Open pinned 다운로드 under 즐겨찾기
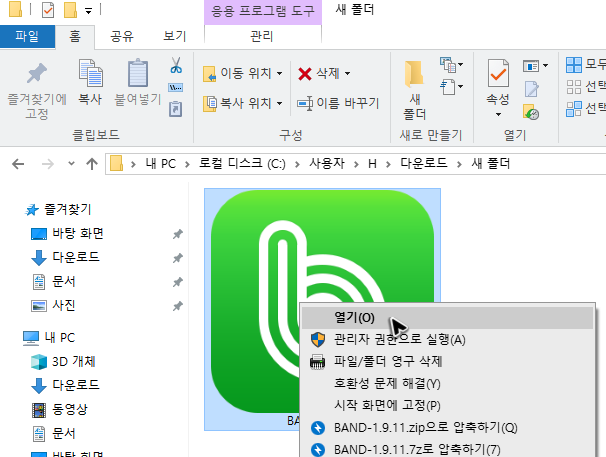Screen dimensions: 606x457 coord(76,257)
